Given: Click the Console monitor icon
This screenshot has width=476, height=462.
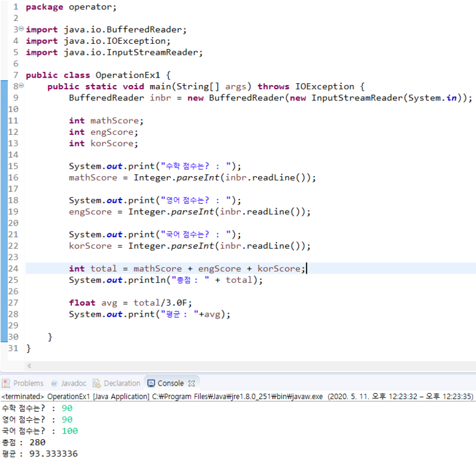Looking at the screenshot, I should click(x=151, y=383).
